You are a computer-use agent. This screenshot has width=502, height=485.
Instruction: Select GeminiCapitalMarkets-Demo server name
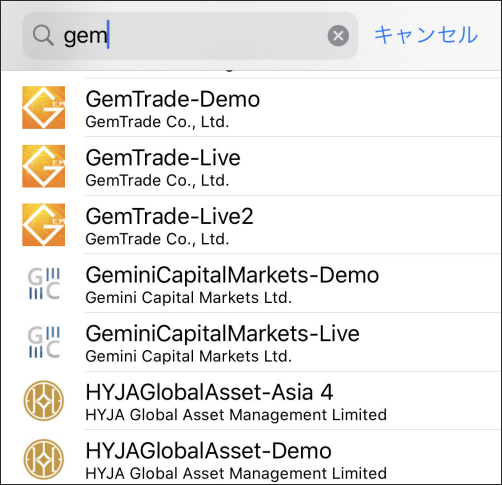coord(232,275)
